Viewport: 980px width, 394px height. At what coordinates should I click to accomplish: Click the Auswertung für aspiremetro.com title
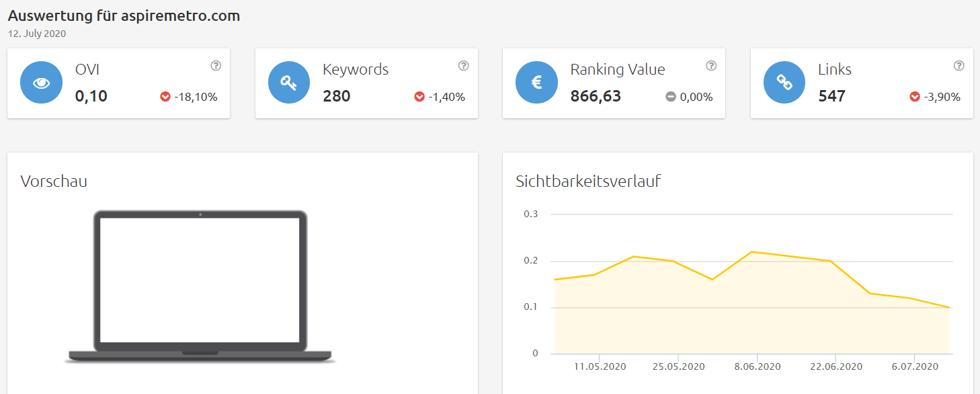124,15
